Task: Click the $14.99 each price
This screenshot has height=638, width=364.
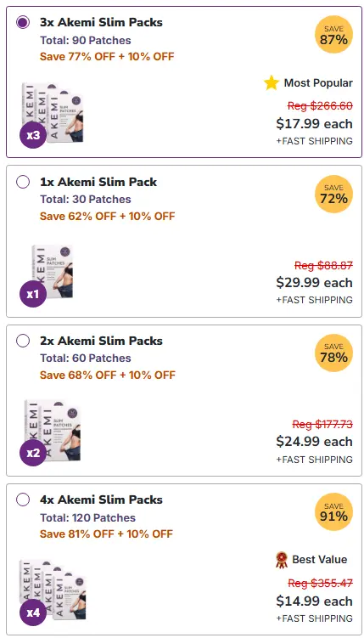Action: tap(314, 601)
